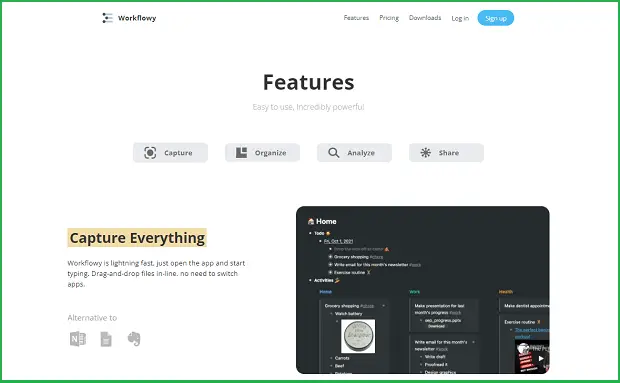The image size is (620, 383).
Task: Collapse the Activities bullet in Home
Action: coord(310,280)
